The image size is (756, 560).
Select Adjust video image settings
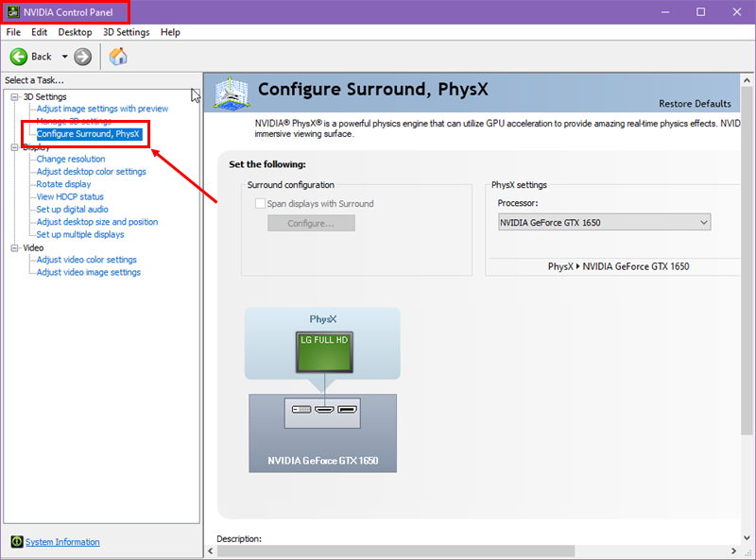click(89, 272)
